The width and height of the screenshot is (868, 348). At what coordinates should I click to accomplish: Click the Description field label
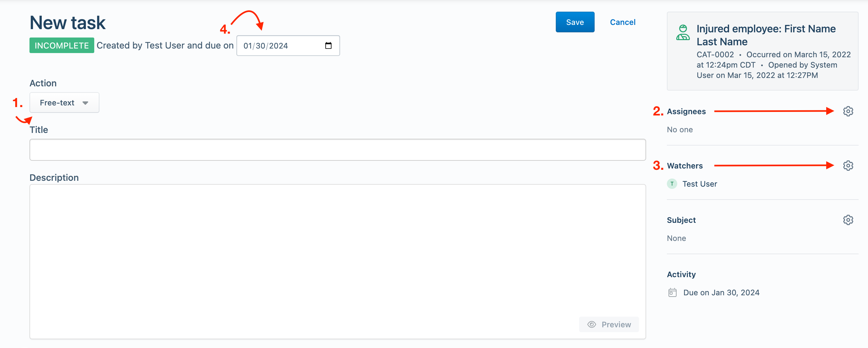tap(54, 178)
